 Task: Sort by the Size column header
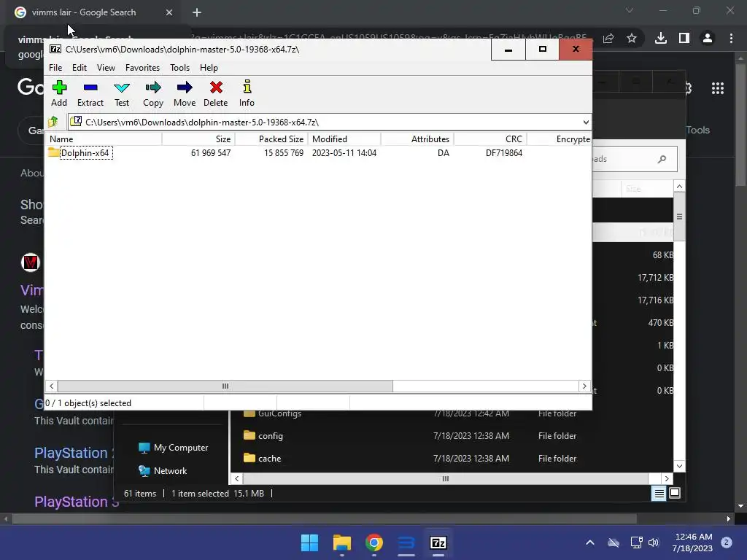198,139
